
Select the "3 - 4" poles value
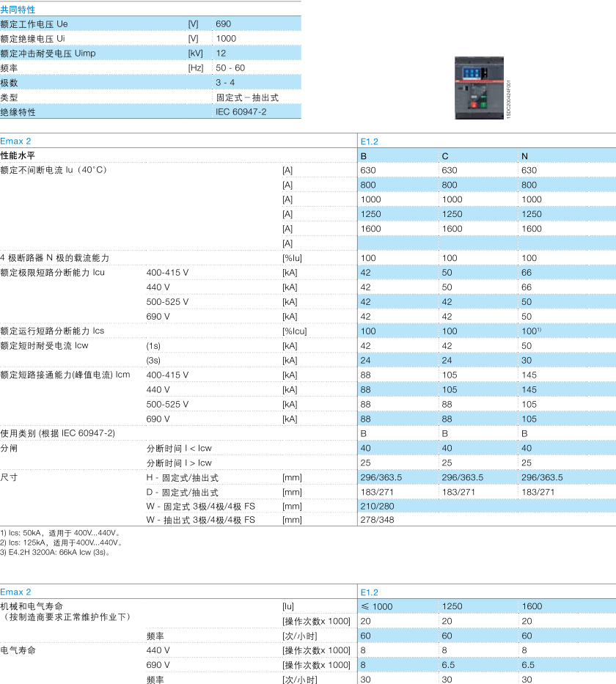[225, 82]
